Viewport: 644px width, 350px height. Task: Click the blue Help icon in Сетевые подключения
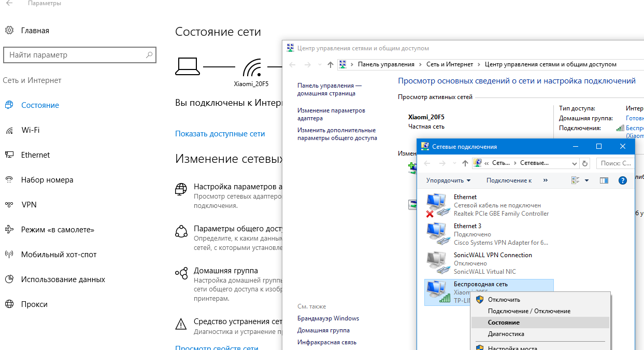(623, 180)
